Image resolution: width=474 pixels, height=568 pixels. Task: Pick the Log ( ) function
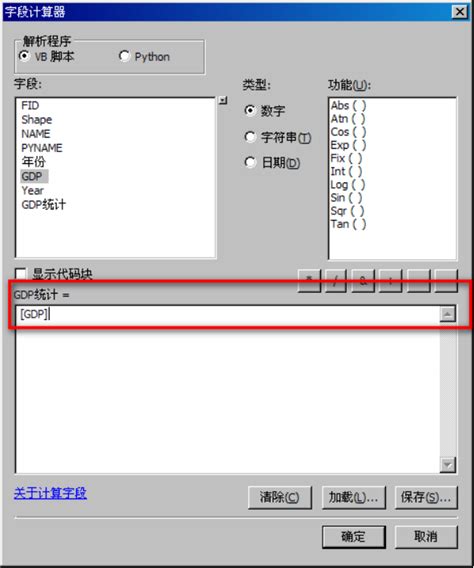click(x=348, y=184)
